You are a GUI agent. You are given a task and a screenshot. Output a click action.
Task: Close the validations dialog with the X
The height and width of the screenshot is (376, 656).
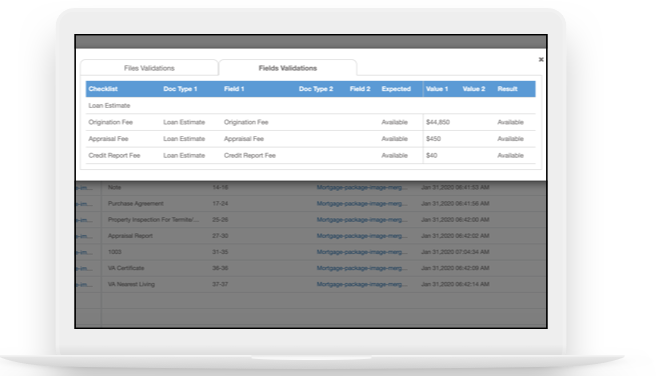click(x=541, y=59)
